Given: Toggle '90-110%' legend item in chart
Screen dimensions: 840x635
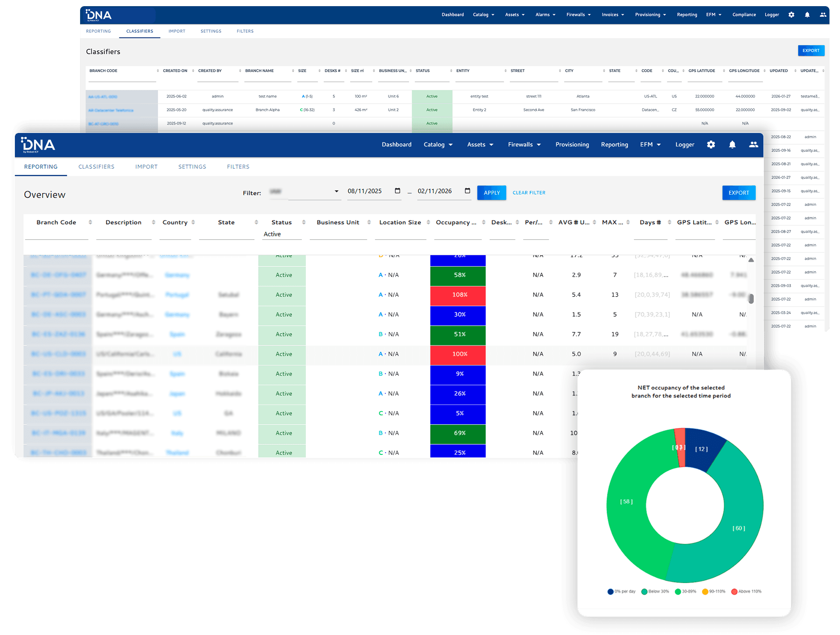Looking at the screenshot, I should [x=714, y=592].
